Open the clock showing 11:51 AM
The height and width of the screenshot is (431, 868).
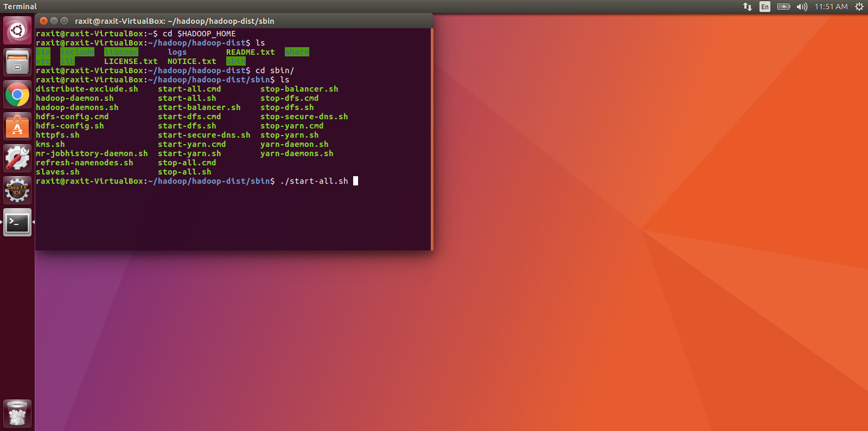[x=831, y=7]
